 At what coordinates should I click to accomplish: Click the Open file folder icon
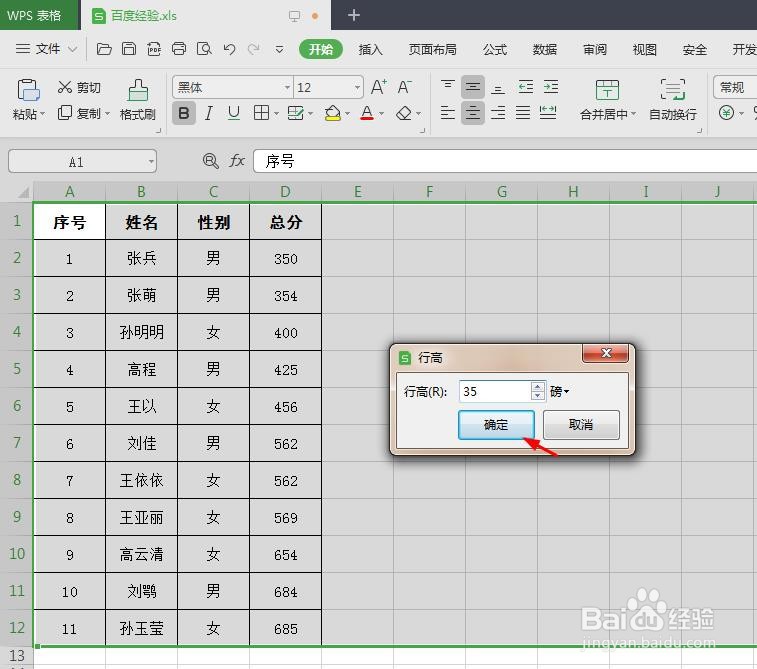point(104,49)
